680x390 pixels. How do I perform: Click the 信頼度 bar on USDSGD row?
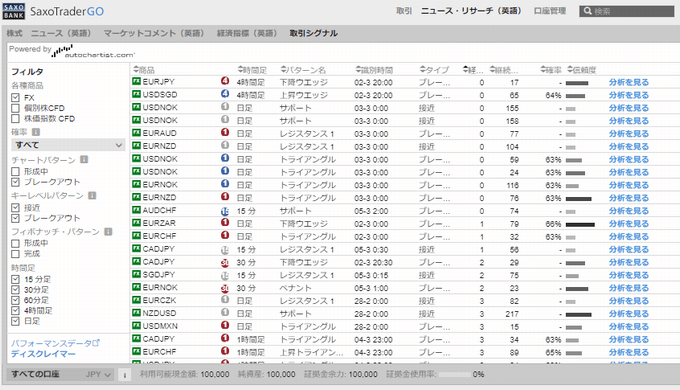coord(575,96)
